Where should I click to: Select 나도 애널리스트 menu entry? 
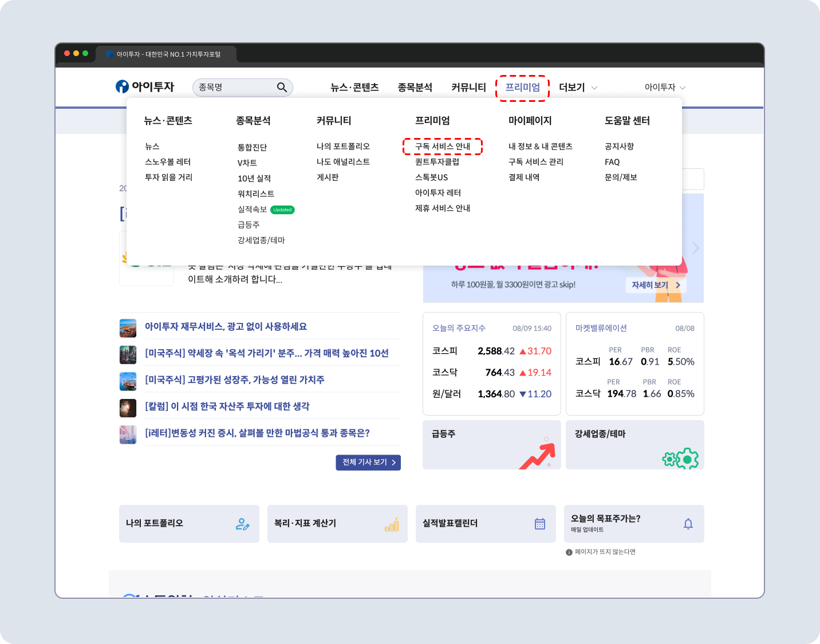pos(343,162)
